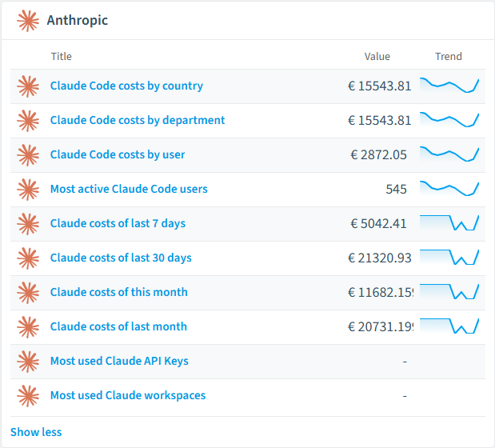Open Claude costs of last month
The image size is (495, 448).
(118, 326)
